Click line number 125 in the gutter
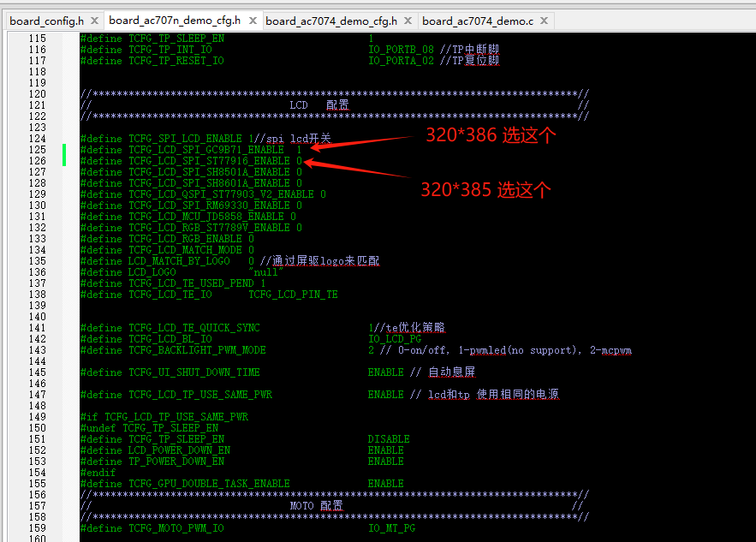 pos(37,150)
